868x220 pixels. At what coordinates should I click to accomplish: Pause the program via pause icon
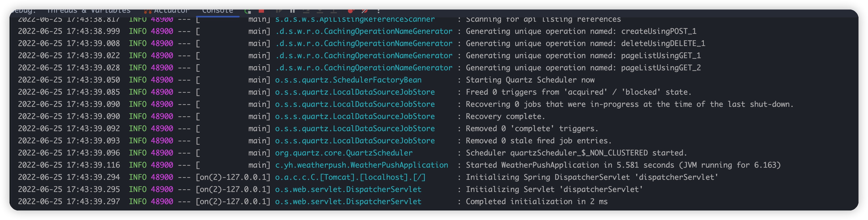tap(293, 11)
